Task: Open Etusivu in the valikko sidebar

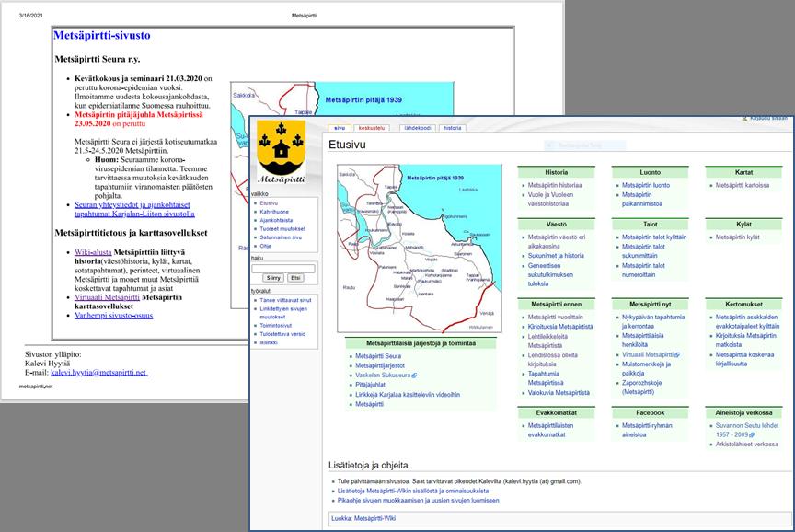Action: (269, 202)
